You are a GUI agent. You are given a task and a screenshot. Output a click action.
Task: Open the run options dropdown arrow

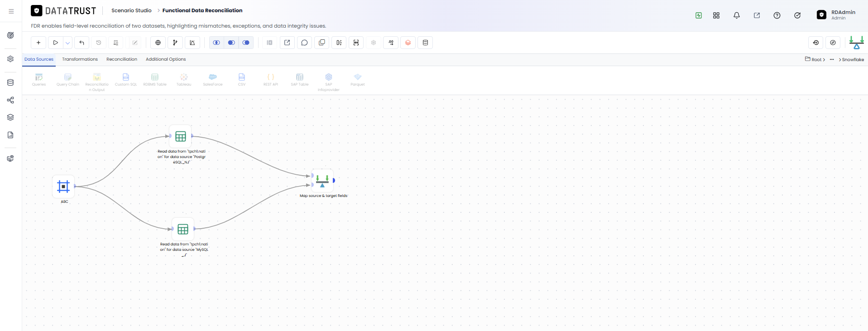(x=67, y=43)
